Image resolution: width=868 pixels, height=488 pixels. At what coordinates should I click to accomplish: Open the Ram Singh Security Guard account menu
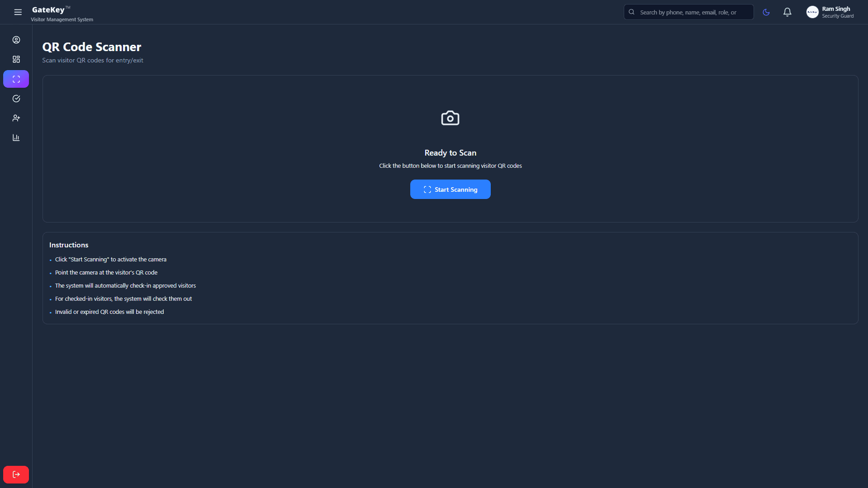click(837, 12)
